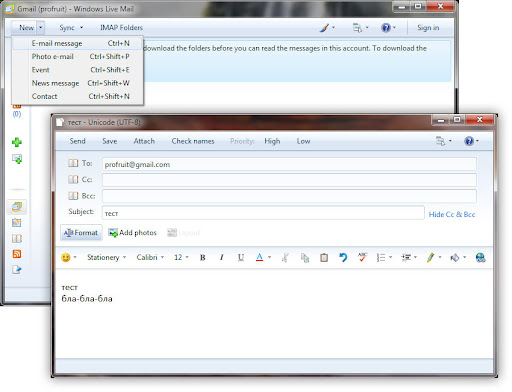512x392 pixels.
Task: Click the paintbrush colorize icon in main toolbar
Action: 324,28
